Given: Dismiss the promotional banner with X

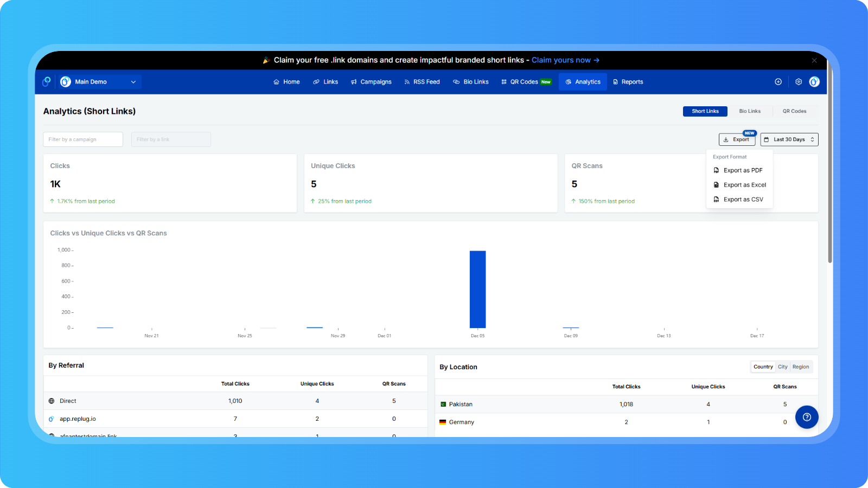Looking at the screenshot, I should point(814,61).
